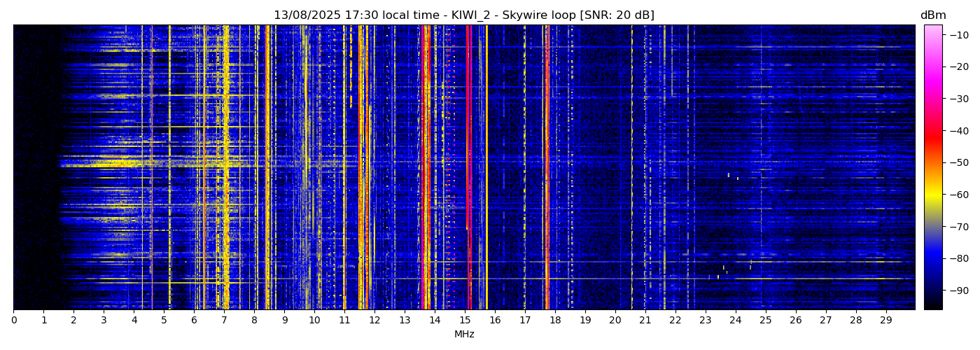The image size is (980, 350).
Task: Click the MHz x-axis label
Action: point(464,335)
